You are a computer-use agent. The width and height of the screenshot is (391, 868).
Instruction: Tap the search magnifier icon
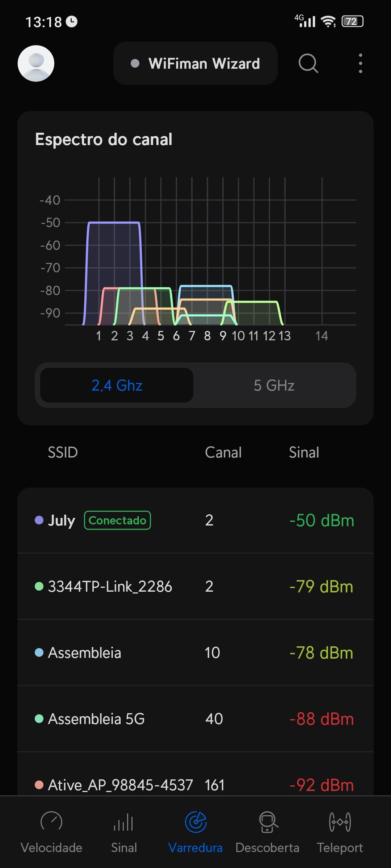[x=308, y=63]
